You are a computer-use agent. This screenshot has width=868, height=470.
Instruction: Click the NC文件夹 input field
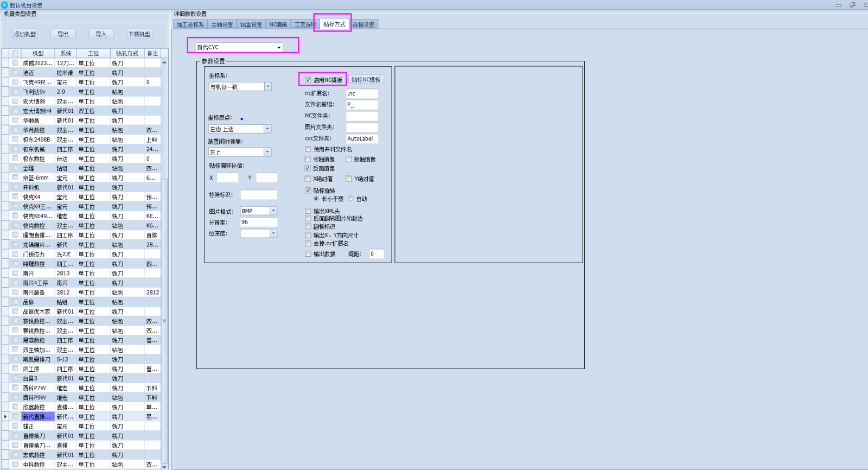362,116
